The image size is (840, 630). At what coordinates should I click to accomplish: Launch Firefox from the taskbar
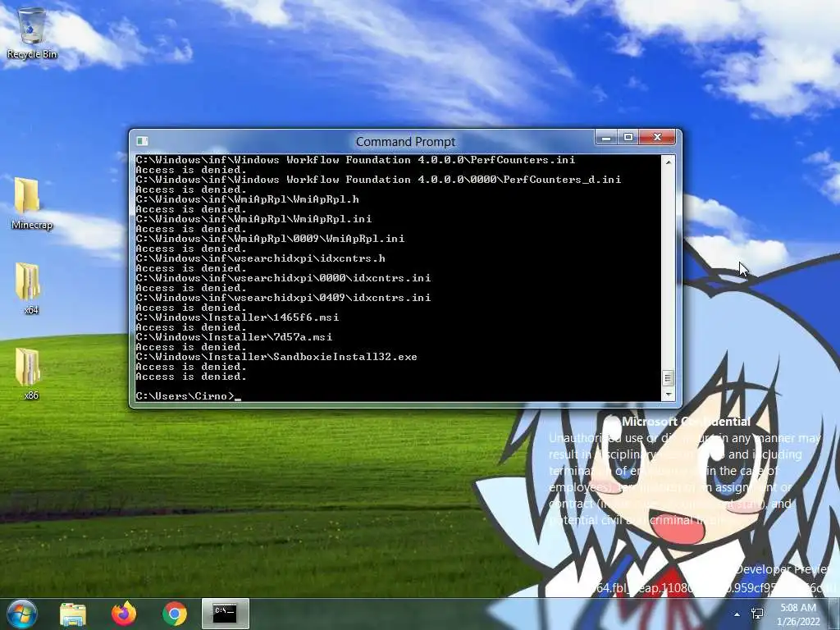[124, 614]
